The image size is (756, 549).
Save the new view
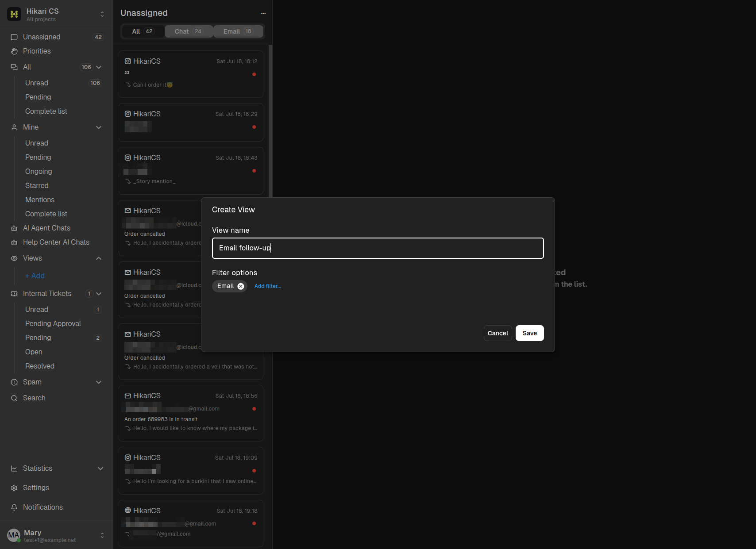(530, 333)
